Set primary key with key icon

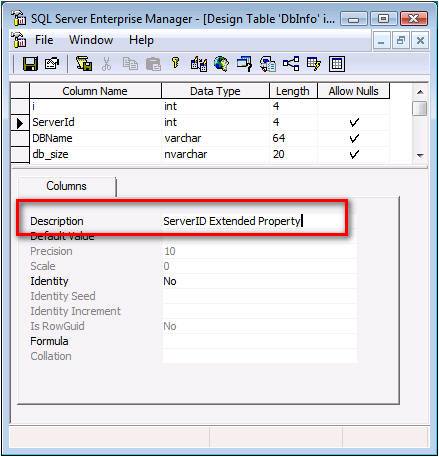point(175,63)
